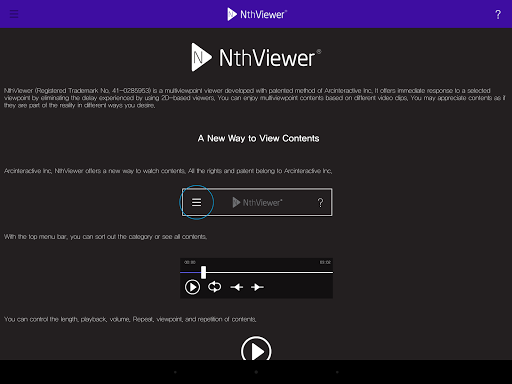Click the large play button at bottom
Image resolution: width=512 pixels, height=384 pixels.
256,349
